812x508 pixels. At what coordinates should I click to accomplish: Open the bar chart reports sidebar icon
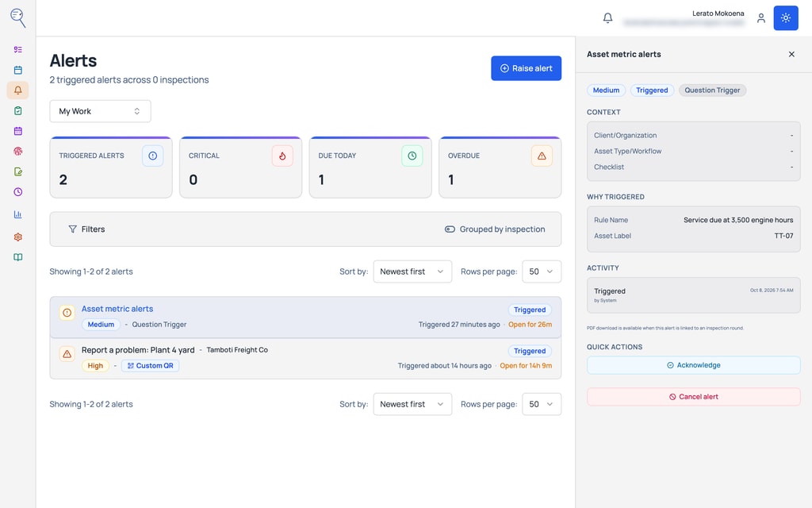pos(17,214)
